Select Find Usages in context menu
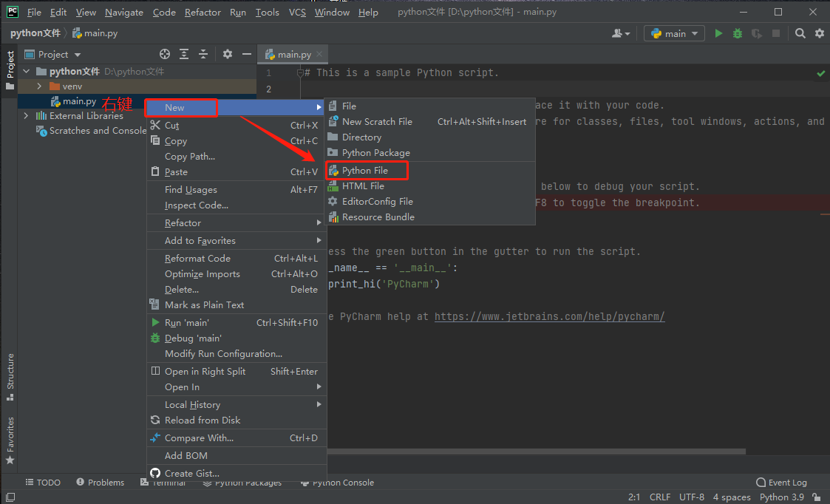The width and height of the screenshot is (830, 504). [x=237, y=189]
